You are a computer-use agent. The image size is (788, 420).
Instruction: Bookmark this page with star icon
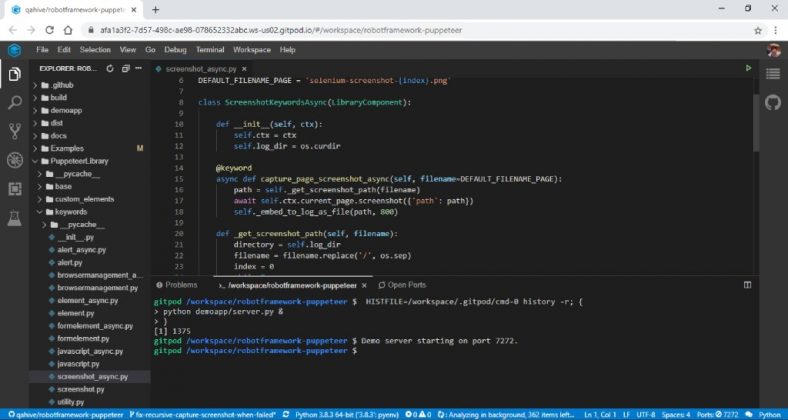click(758, 30)
